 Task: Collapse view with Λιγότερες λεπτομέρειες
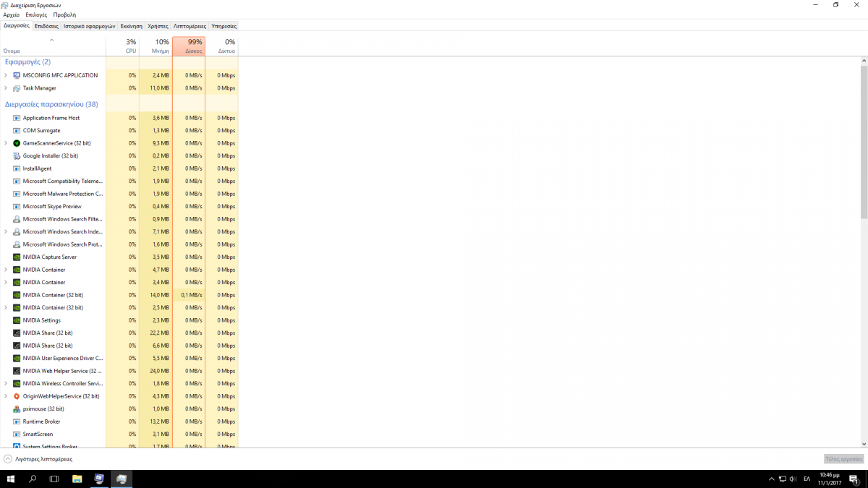[38, 459]
